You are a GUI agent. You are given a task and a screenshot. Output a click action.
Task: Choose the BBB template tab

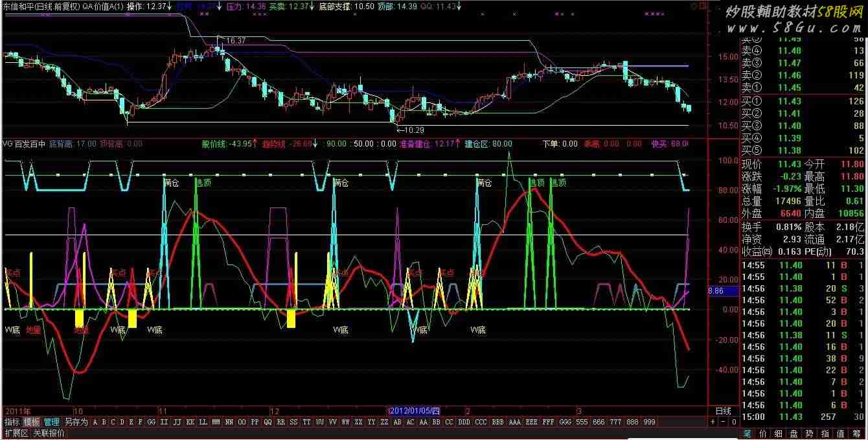[498, 422]
